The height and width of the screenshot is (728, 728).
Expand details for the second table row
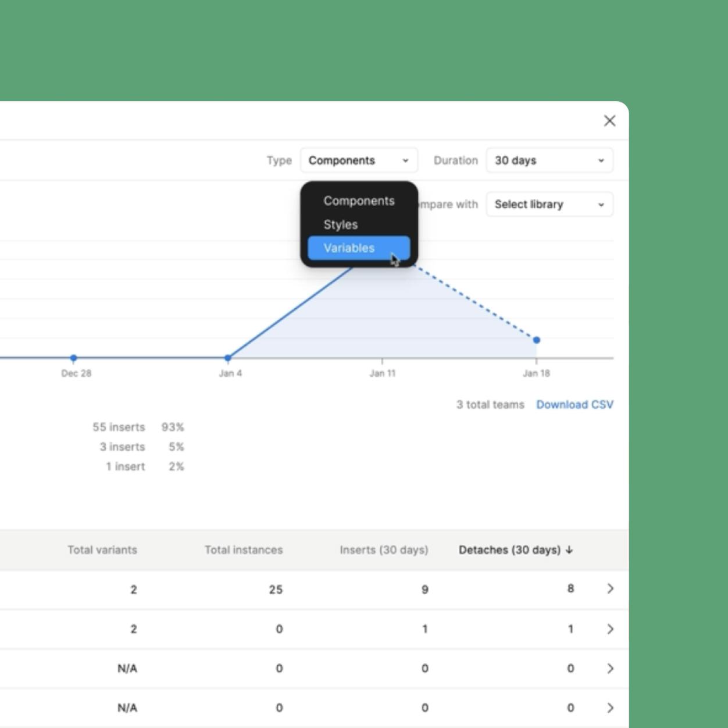coord(610,629)
